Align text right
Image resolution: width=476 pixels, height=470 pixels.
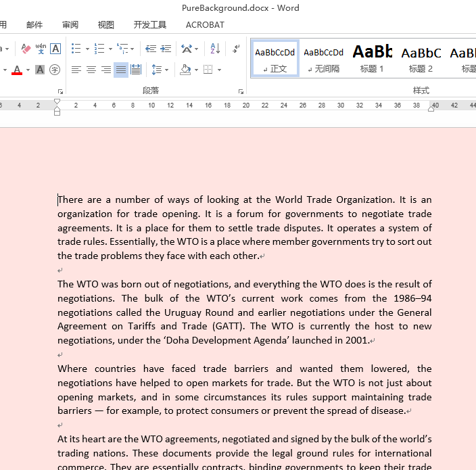point(106,70)
